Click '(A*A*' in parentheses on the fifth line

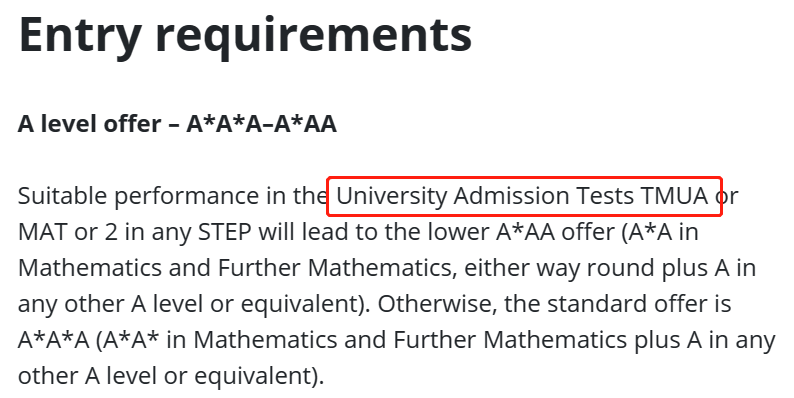tap(128, 340)
